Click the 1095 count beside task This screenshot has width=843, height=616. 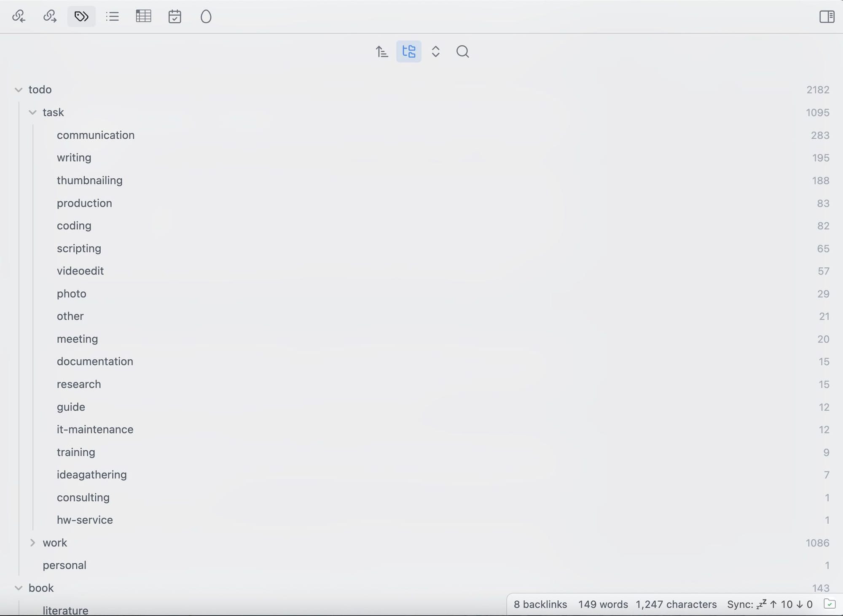(x=817, y=113)
